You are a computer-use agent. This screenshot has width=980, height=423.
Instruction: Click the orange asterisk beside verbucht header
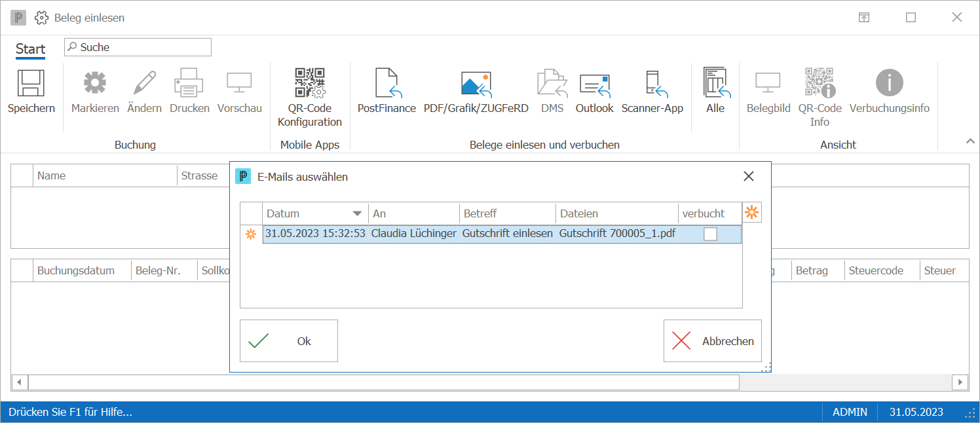pyautogui.click(x=752, y=213)
